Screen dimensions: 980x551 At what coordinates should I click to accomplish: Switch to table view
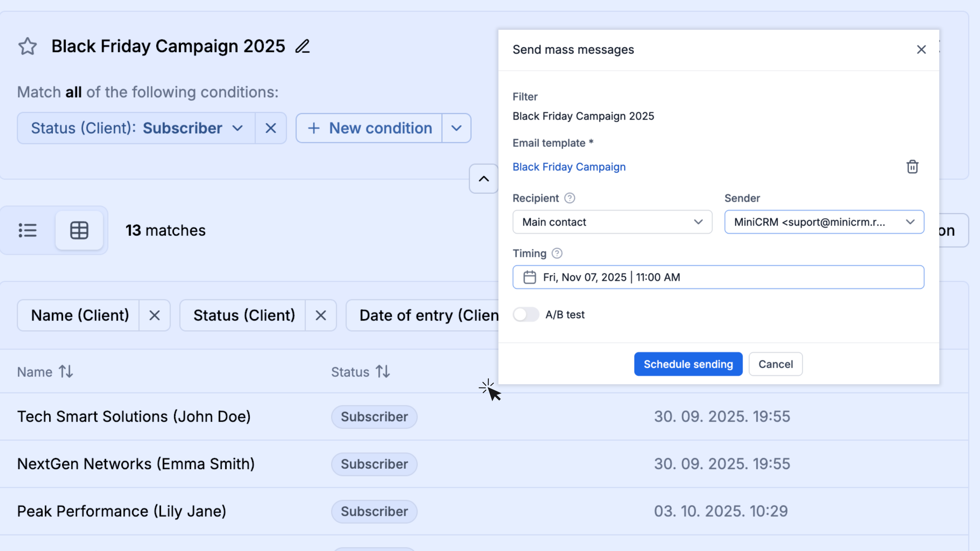[x=80, y=230]
